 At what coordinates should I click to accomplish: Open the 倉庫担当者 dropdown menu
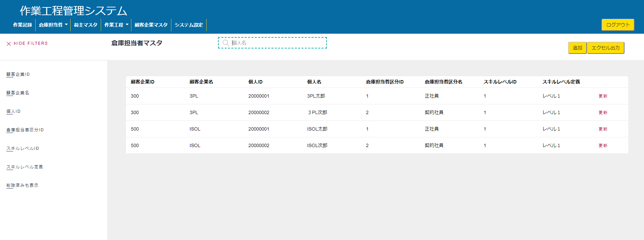53,25
